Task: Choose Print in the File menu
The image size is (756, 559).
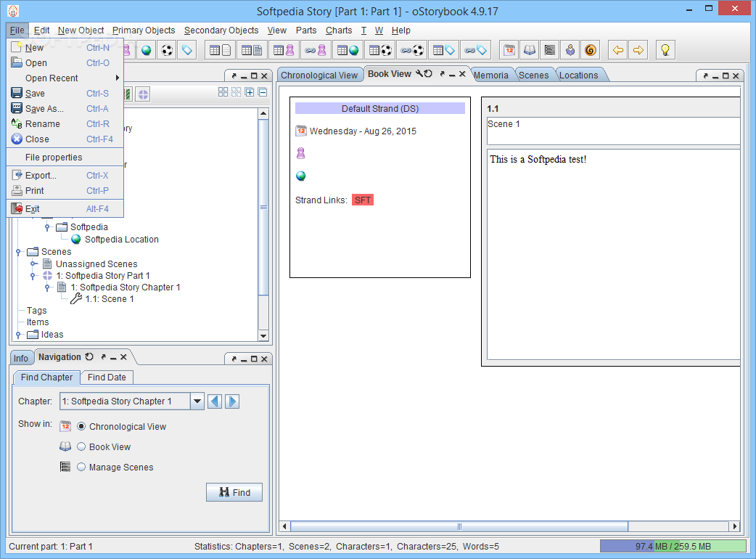Action: (x=65, y=190)
